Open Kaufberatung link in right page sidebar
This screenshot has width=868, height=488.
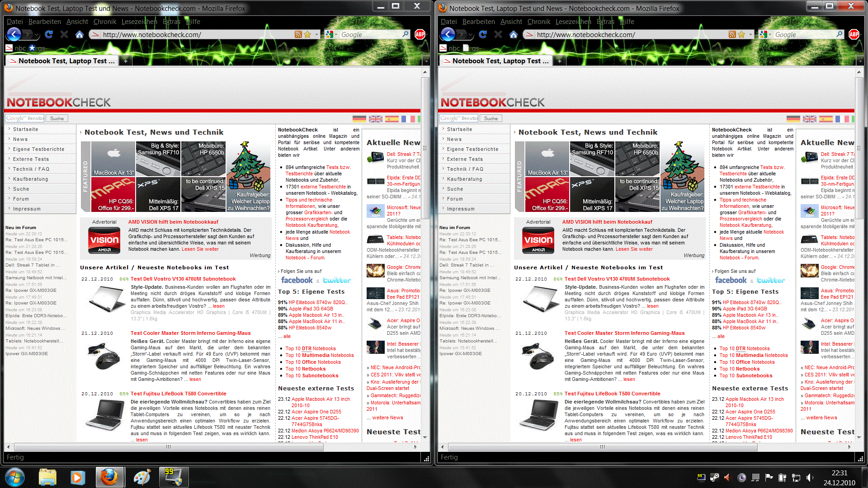[x=464, y=179]
